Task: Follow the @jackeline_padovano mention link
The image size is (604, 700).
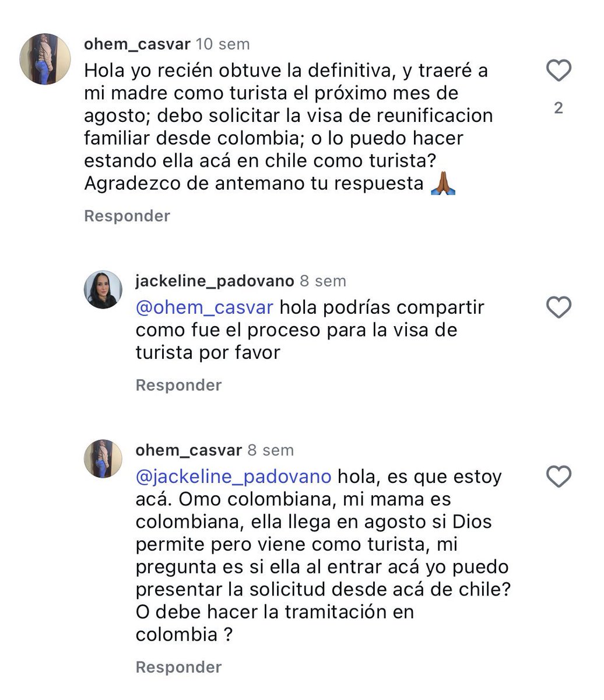Action: [x=233, y=477]
